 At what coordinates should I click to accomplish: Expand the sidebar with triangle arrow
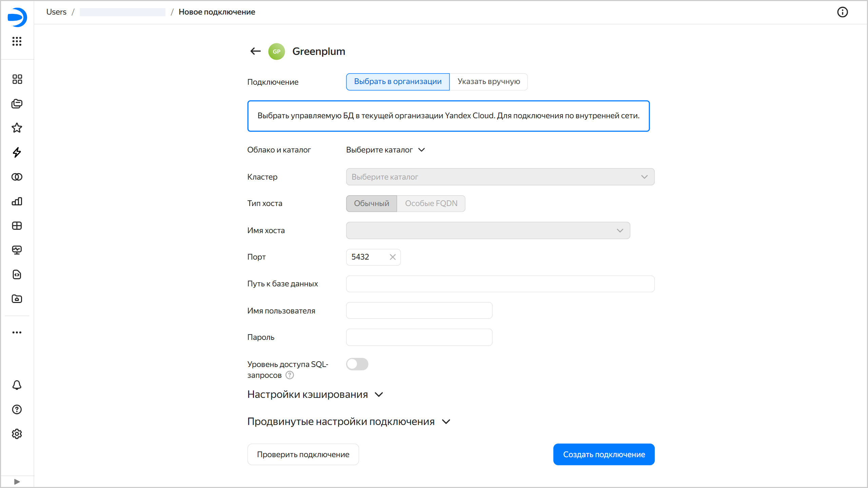click(x=17, y=482)
